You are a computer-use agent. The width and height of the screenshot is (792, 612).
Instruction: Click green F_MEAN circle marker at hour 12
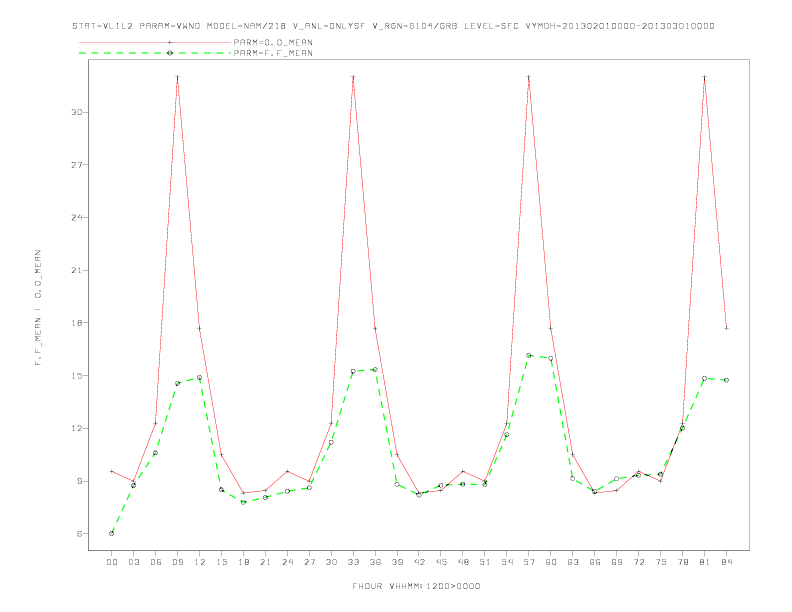click(200, 378)
